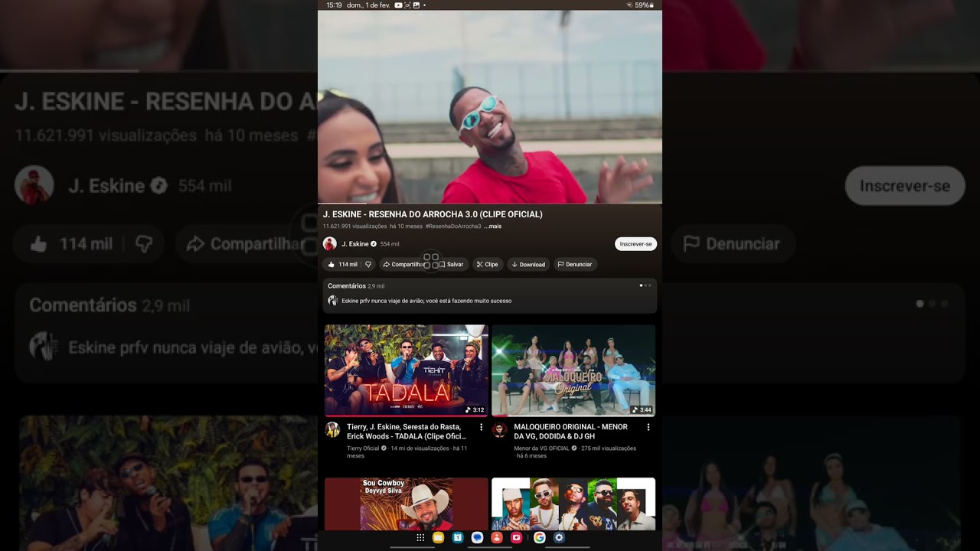Open the Google app in dock
This screenshot has width=980, height=551.
(x=539, y=538)
